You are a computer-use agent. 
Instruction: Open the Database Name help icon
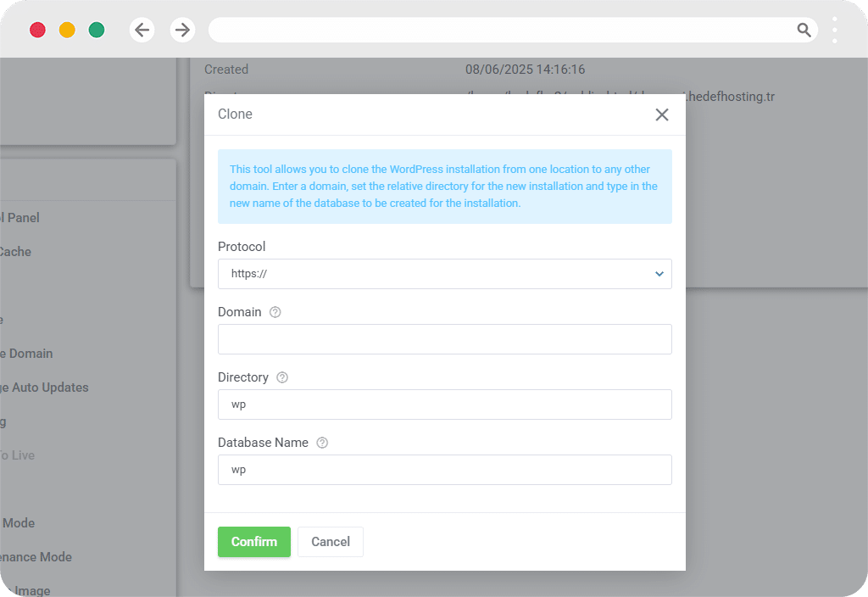(x=322, y=443)
